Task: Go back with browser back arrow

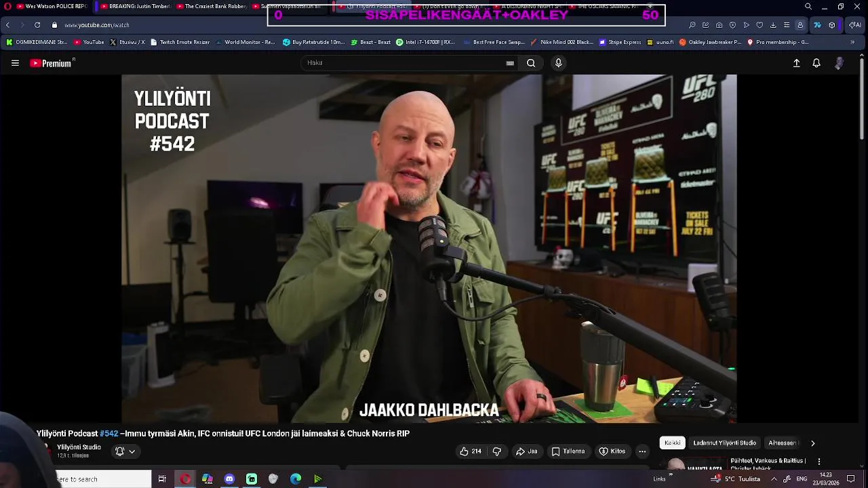Action: point(7,25)
